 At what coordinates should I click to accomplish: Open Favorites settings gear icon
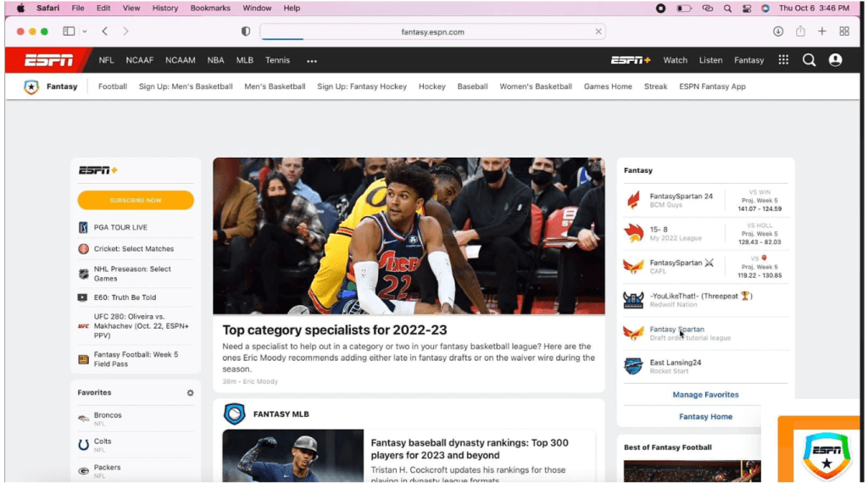[190, 393]
